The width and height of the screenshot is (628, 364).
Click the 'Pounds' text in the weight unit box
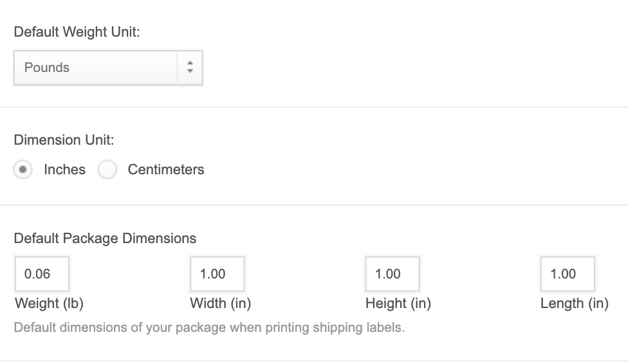47,68
